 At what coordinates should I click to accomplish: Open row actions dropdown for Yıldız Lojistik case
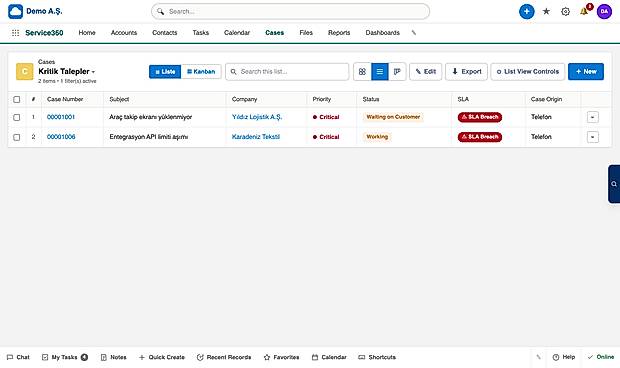592,117
